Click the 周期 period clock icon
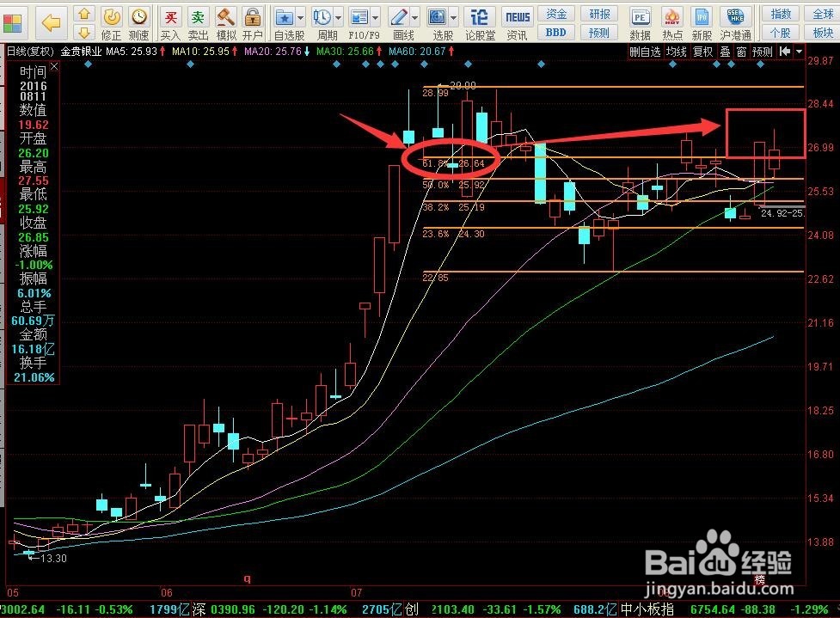This screenshot has height=618, width=840. [322, 18]
